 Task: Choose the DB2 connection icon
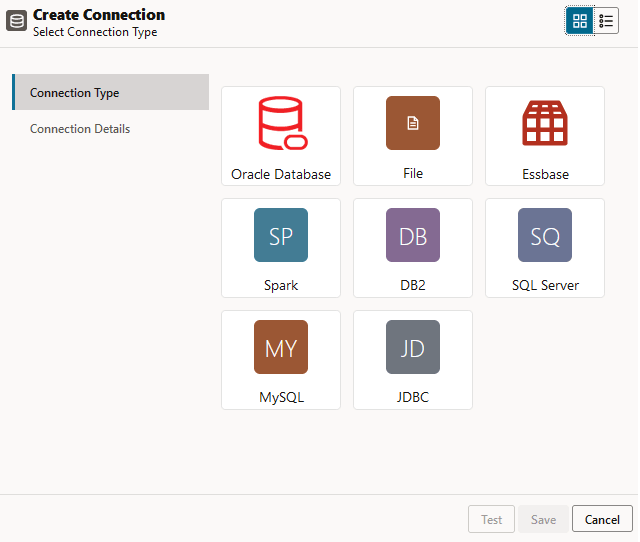point(413,235)
